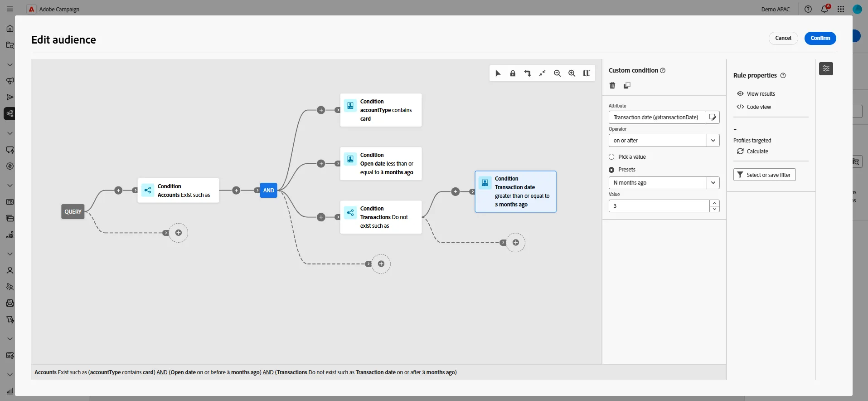Click the Home icon in sidebar
This screenshot has height=401, width=868.
pyautogui.click(x=10, y=29)
